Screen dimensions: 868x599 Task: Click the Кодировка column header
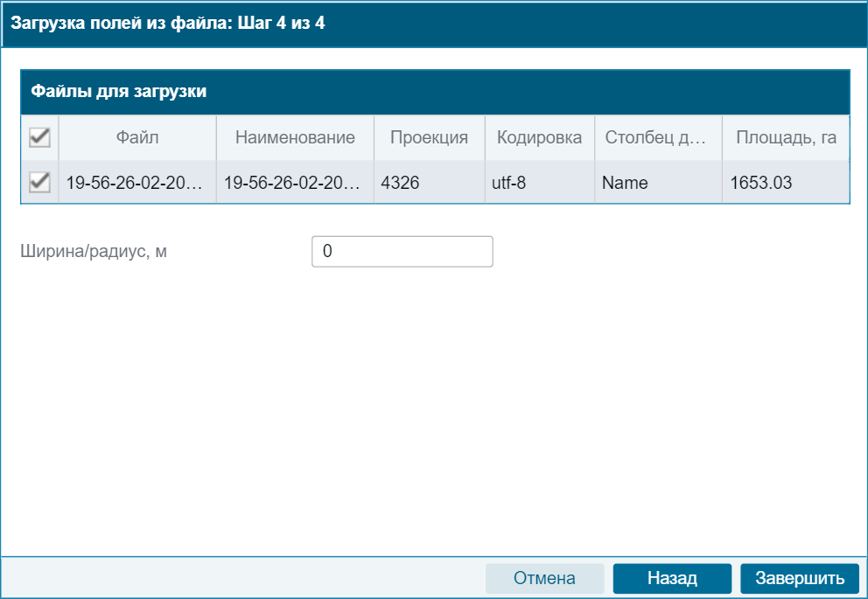pos(539,137)
